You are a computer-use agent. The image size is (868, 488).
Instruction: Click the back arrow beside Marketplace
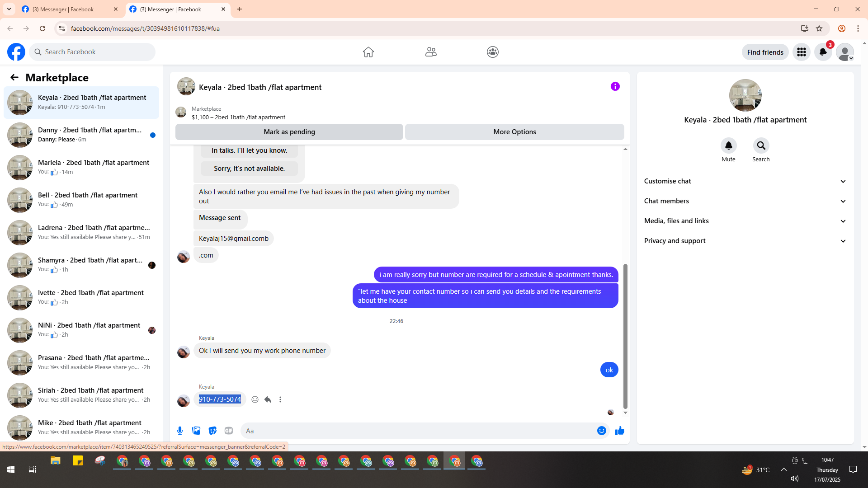(x=14, y=77)
